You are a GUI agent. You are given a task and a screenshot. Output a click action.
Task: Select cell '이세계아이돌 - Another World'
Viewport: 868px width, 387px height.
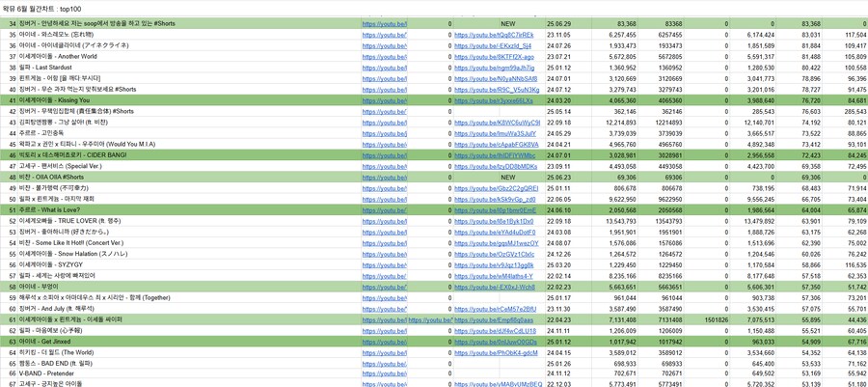tap(189, 57)
